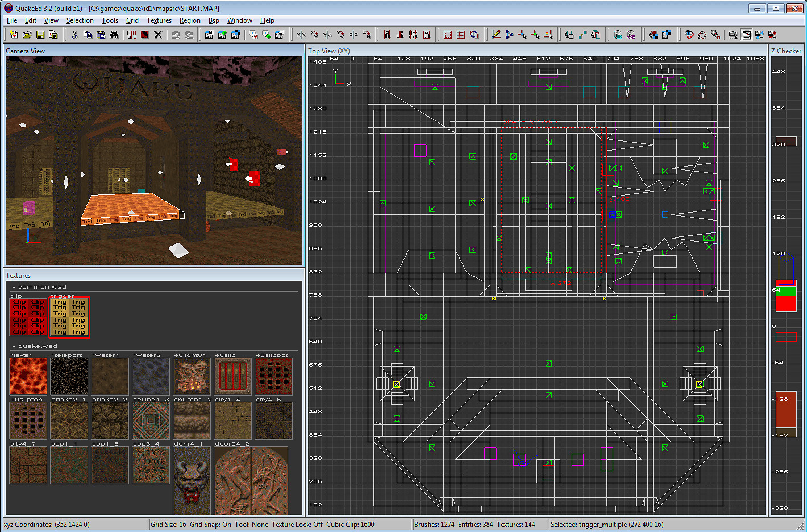Pick the *teleport texture swatch
This screenshot has height=532, width=807.
pos(69,376)
